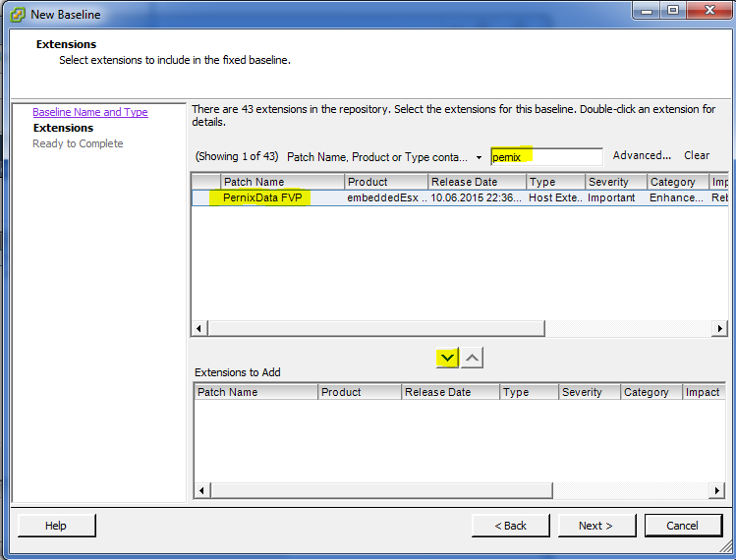Click the upper list horizontal scrollbar thumb

pyautogui.click(x=376, y=328)
